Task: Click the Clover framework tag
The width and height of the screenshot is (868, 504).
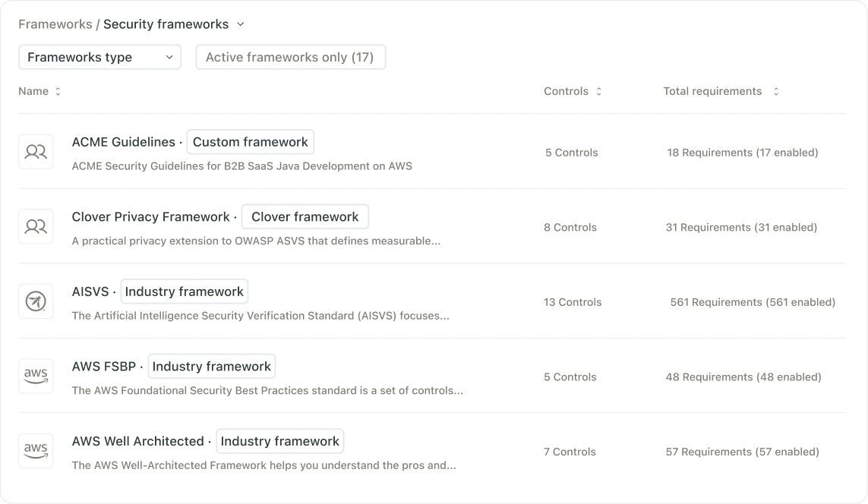Action: click(305, 217)
